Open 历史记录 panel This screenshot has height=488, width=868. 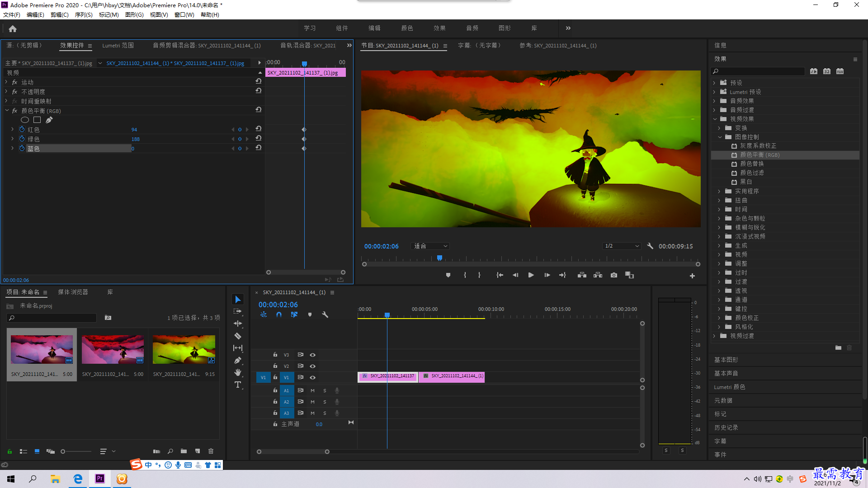[x=726, y=428]
